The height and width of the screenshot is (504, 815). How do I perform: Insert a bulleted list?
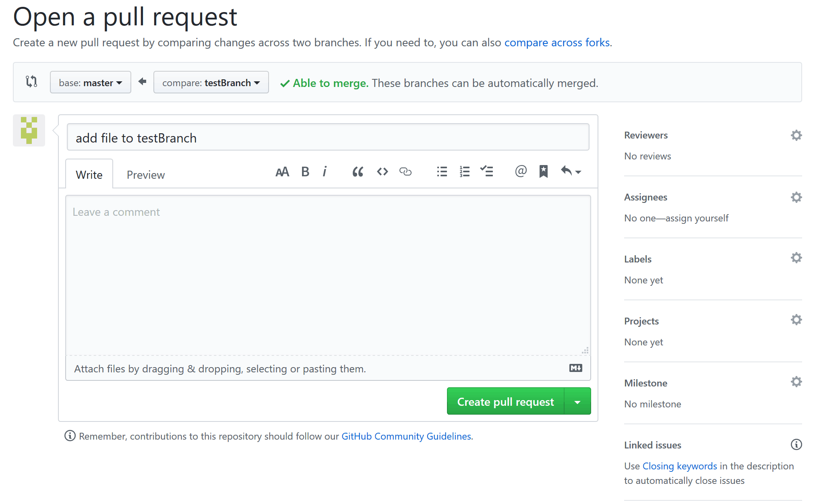click(x=442, y=172)
